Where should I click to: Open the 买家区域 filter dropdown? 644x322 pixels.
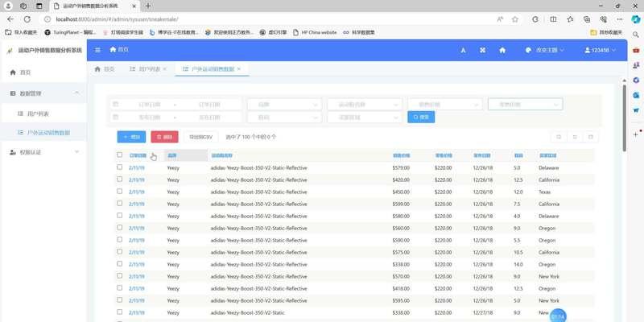(x=365, y=117)
